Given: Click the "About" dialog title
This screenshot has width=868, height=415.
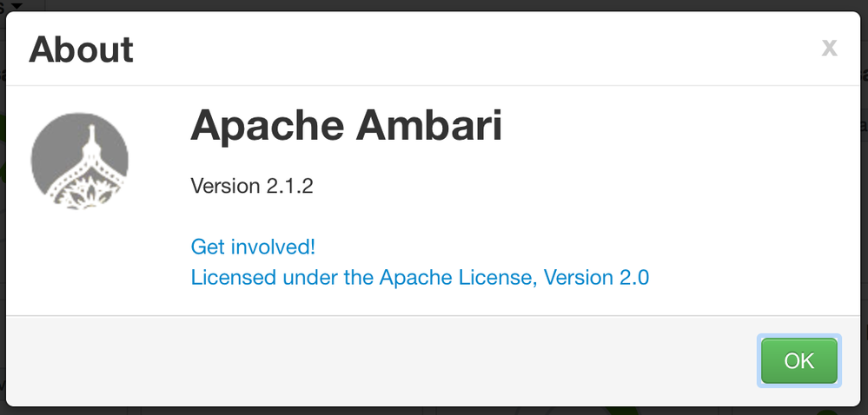Looking at the screenshot, I should (x=82, y=49).
